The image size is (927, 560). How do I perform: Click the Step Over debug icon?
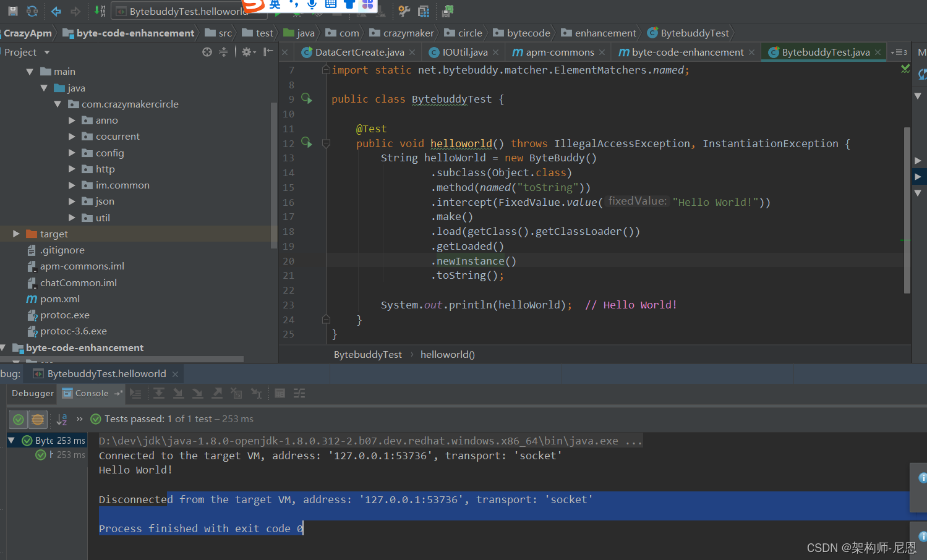point(159,393)
